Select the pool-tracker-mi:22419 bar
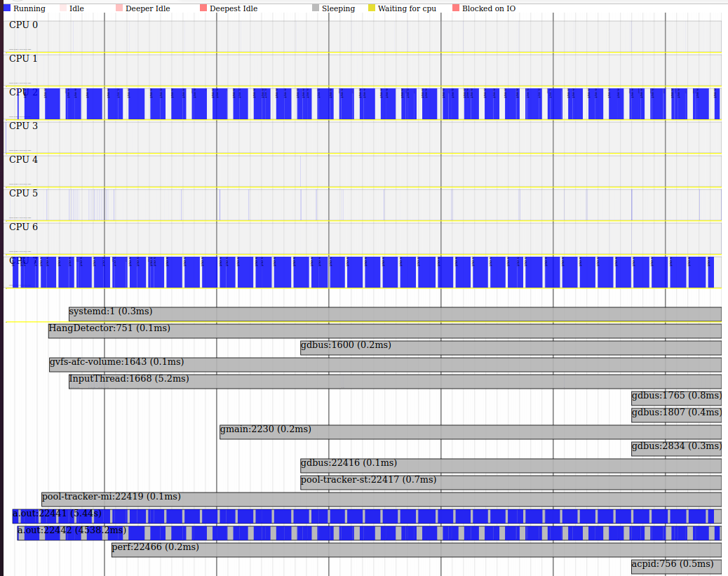728x576 pixels. click(x=381, y=499)
